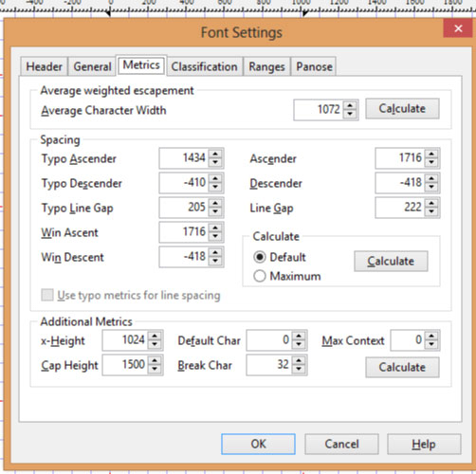Decrease Typo Line Gap value
476x474 pixels.
coord(215,211)
